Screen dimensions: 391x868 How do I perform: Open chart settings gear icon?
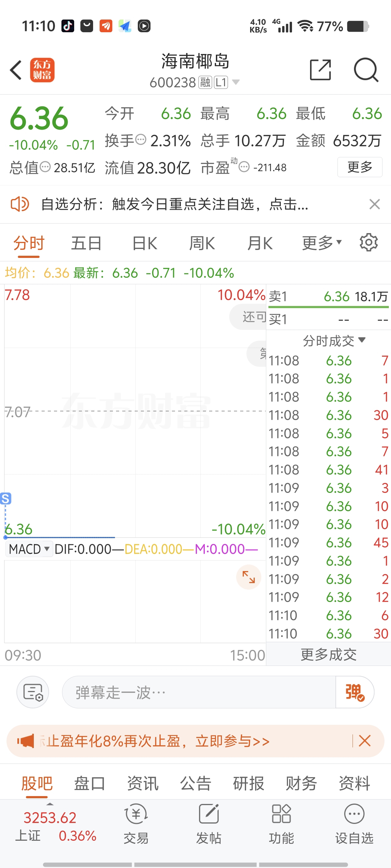[x=368, y=242]
